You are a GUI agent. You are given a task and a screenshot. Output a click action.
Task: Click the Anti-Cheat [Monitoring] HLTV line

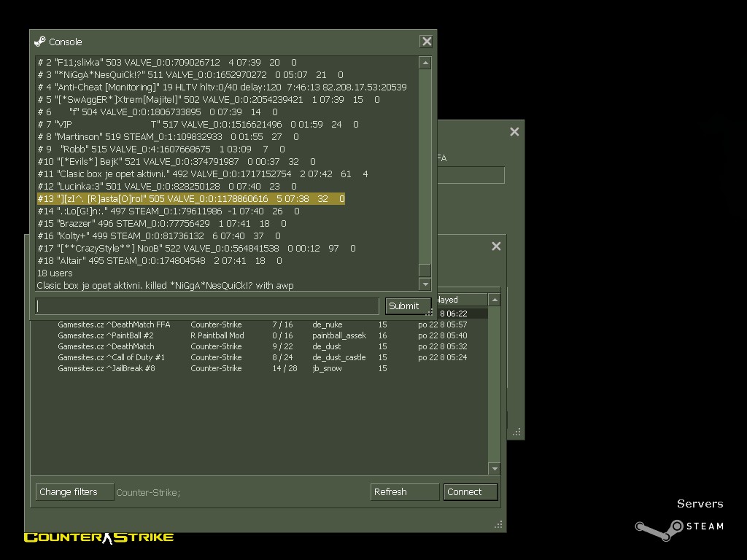[222, 87]
